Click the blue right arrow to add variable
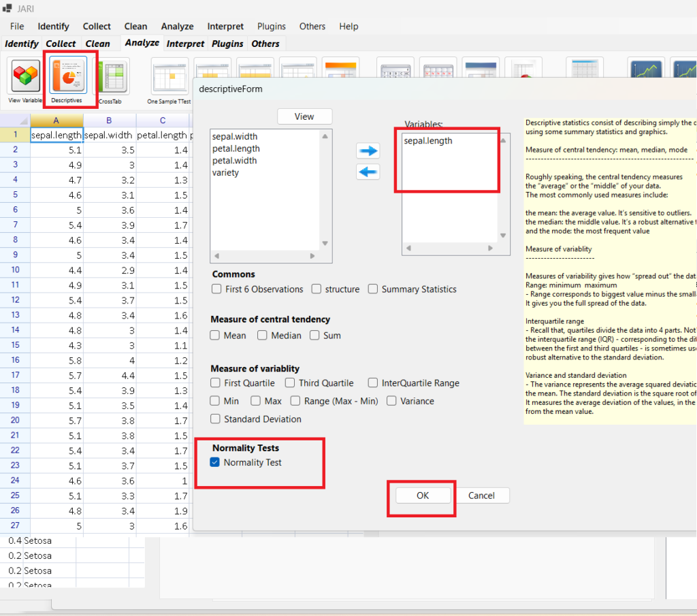The width and height of the screenshot is (697, 616). click(368, 150)
